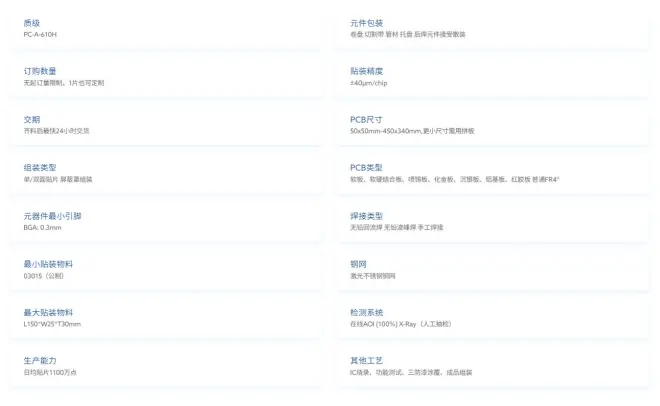
Task: Click the 元件包装 heading
Action: pyautogui.click(x=366, y=23)
